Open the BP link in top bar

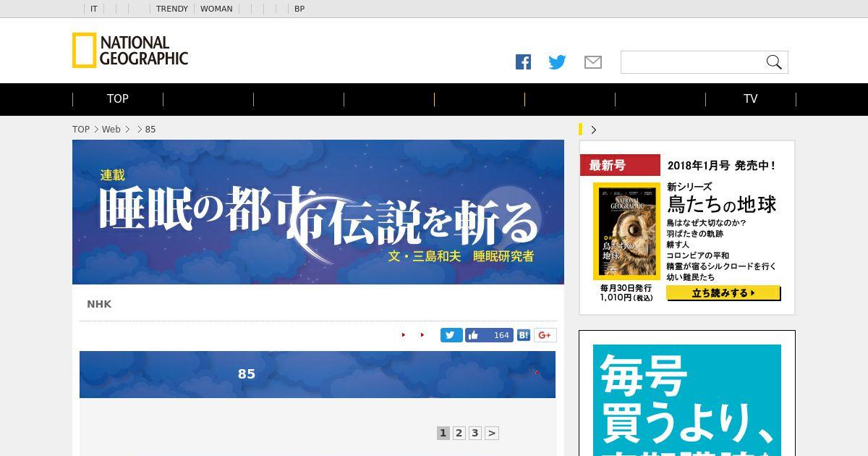(299, 9)
